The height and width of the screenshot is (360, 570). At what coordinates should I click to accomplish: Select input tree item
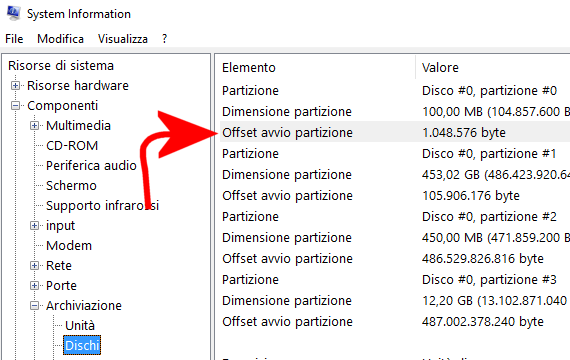coord(60,226)
